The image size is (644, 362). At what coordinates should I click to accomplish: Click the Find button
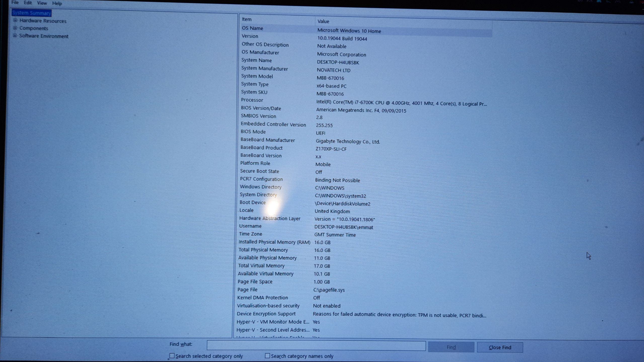451,347
